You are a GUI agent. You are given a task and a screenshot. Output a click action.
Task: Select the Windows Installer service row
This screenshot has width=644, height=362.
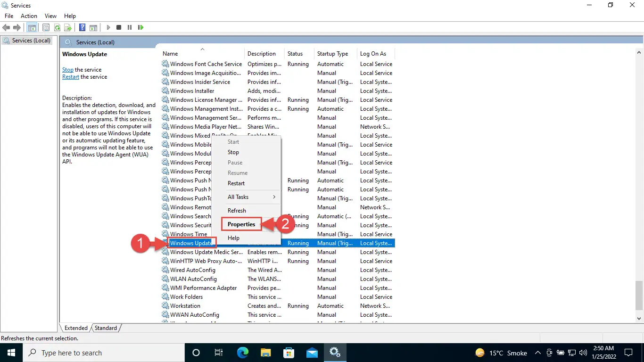click(278, 91)
